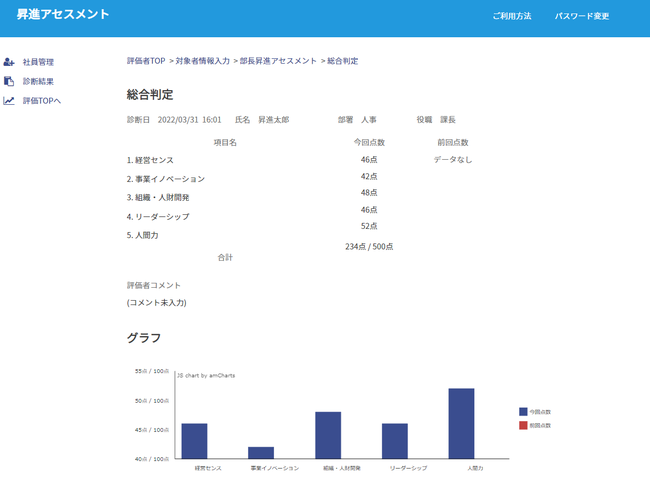Click the 事業イノベーション bar in chart

point(261,453)
